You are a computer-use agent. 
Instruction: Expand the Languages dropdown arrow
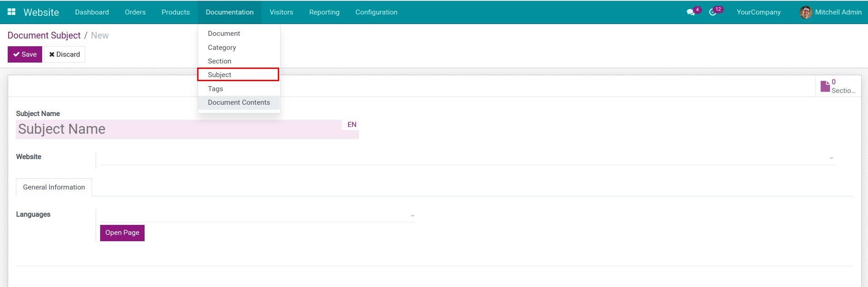pos(412,216)
